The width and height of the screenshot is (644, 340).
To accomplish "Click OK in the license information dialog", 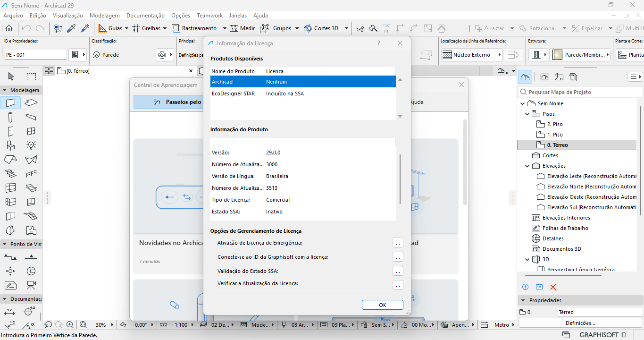I will click(x=382, y=305).
